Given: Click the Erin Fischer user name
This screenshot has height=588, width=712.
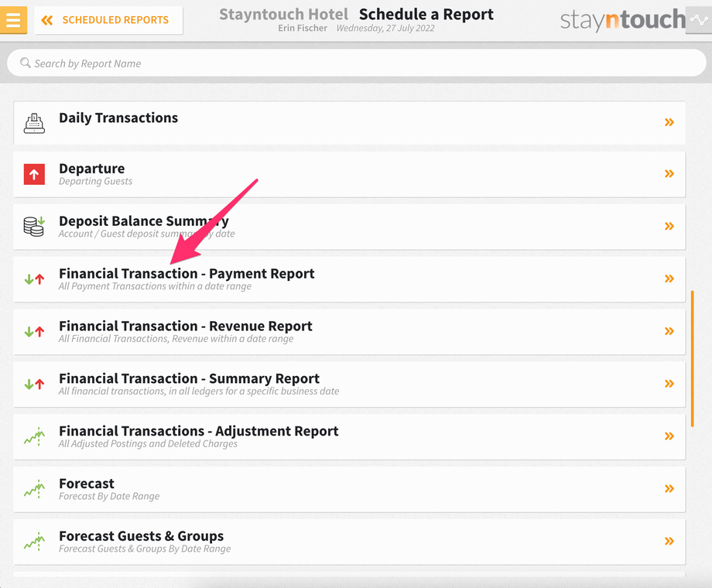Looking at the screenshot, I should [303, 28].
